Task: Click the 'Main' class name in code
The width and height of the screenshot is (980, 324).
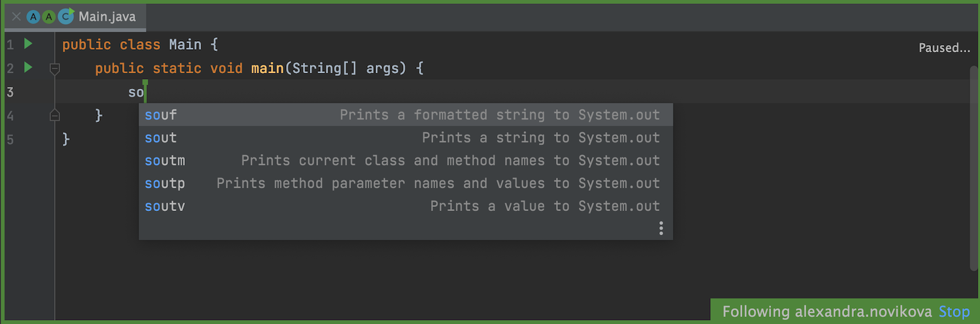Action: point(186,45)
